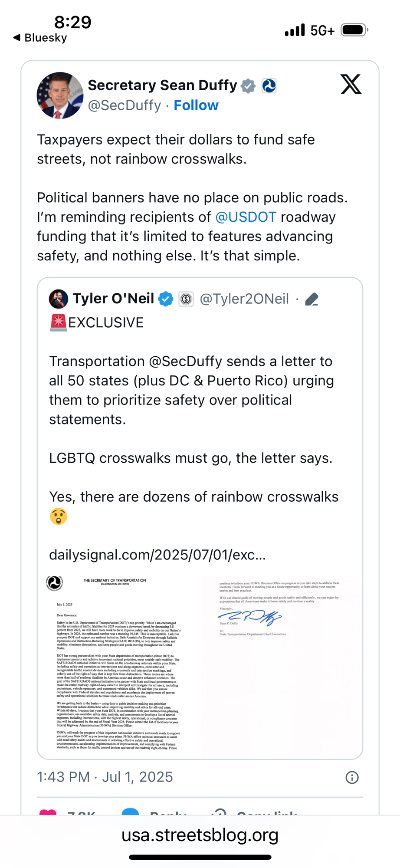Tap the Daily Signal affiliation badge
Viewport: 400px width, 868px height.
coord(186,299)
